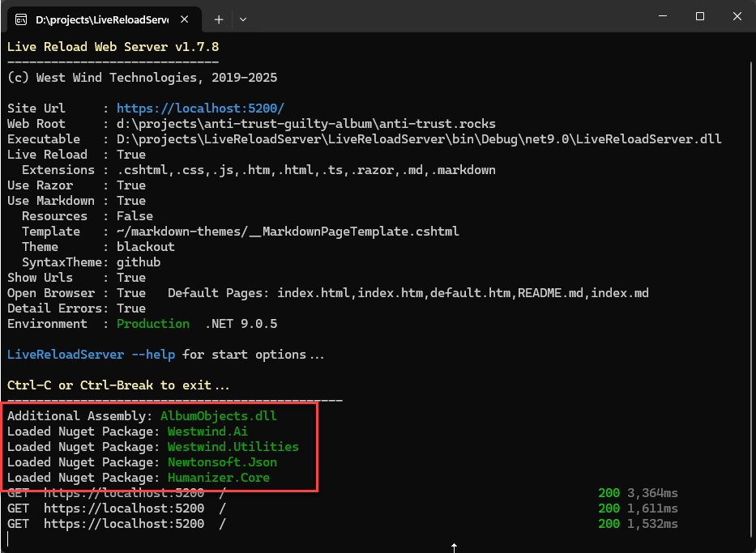The width and height of the screenshot is (756, 553).
Task: Click the SyntaxTheme value 'github'
Action: (x=139, y=262)
